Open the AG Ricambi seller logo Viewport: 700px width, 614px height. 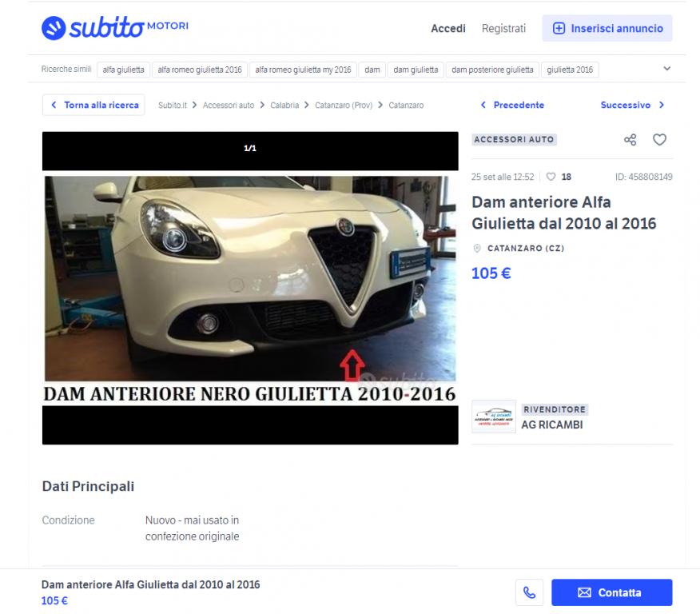494,417
